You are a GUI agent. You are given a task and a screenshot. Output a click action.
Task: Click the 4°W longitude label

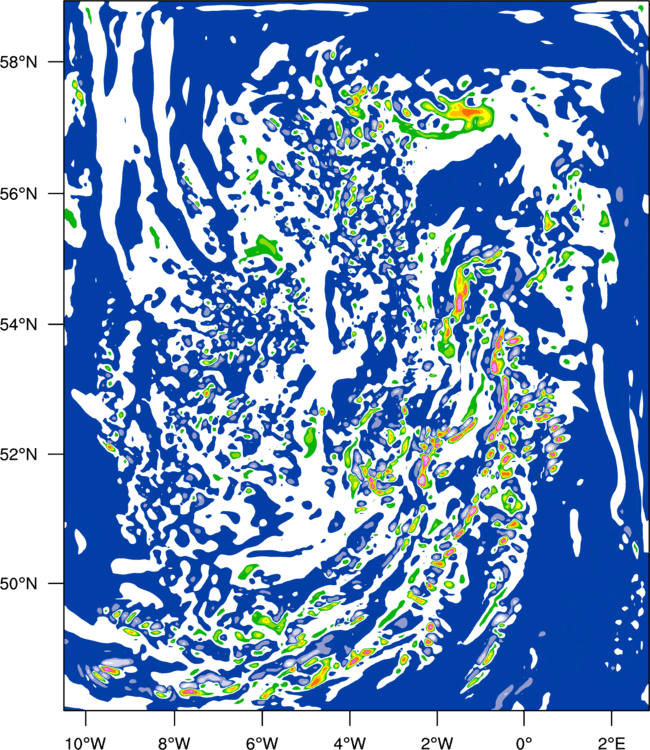click(350, 743)
